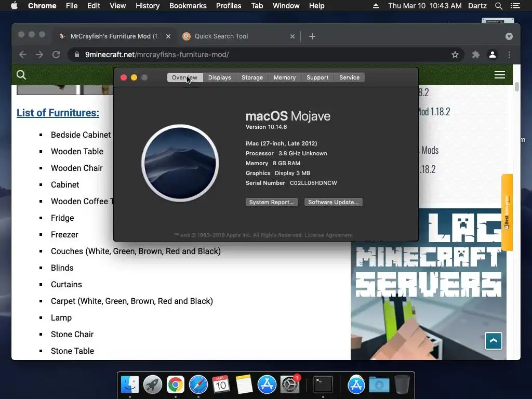Screen dimensions: 532x399
Task: Click the macOS Mojave logo image
Action: [x=180, y=163]
